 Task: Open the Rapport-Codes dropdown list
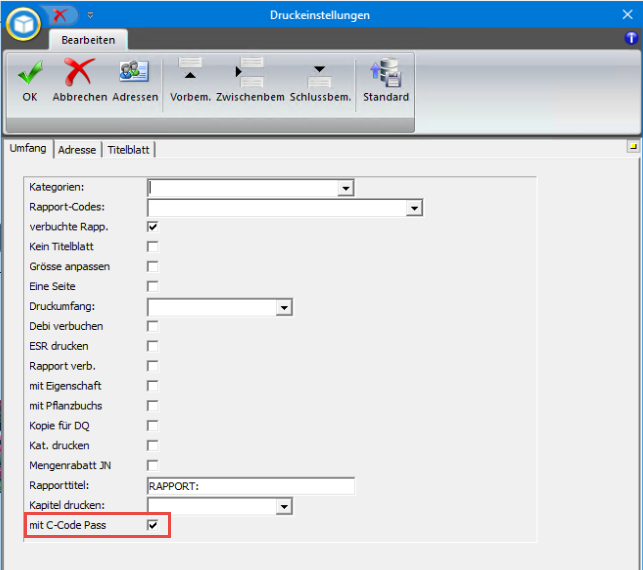click(x=414, y=208)
